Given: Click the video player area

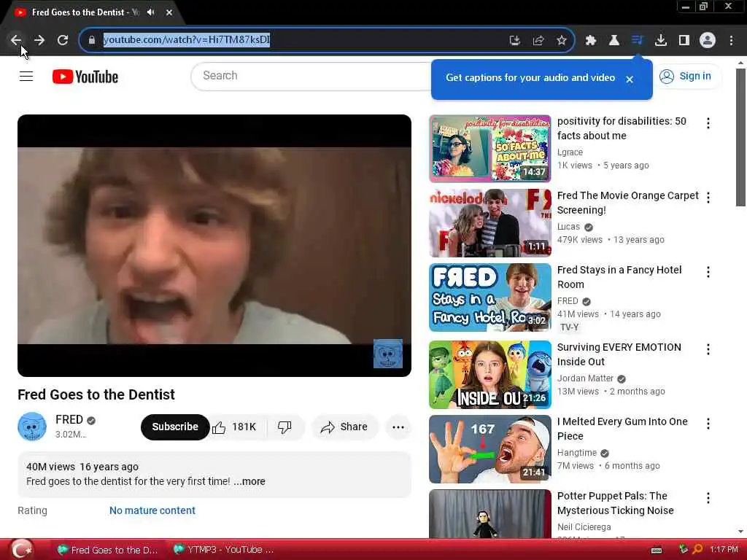Looking at the screenshot, I should coord(214,246).
